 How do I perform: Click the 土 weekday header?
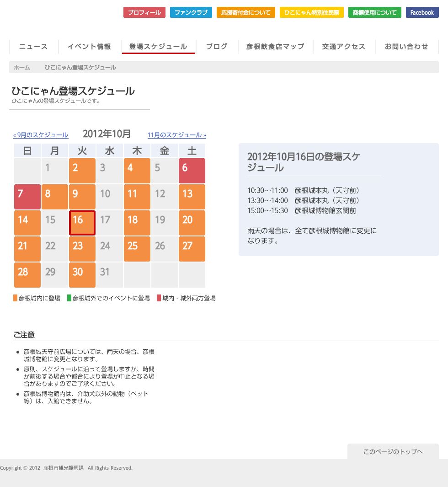192,150
